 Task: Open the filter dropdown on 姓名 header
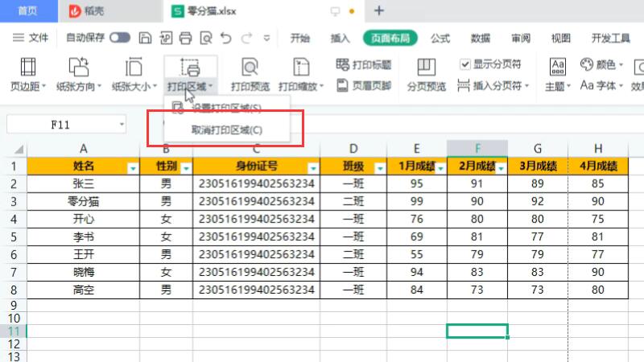[x=133, y=167]
